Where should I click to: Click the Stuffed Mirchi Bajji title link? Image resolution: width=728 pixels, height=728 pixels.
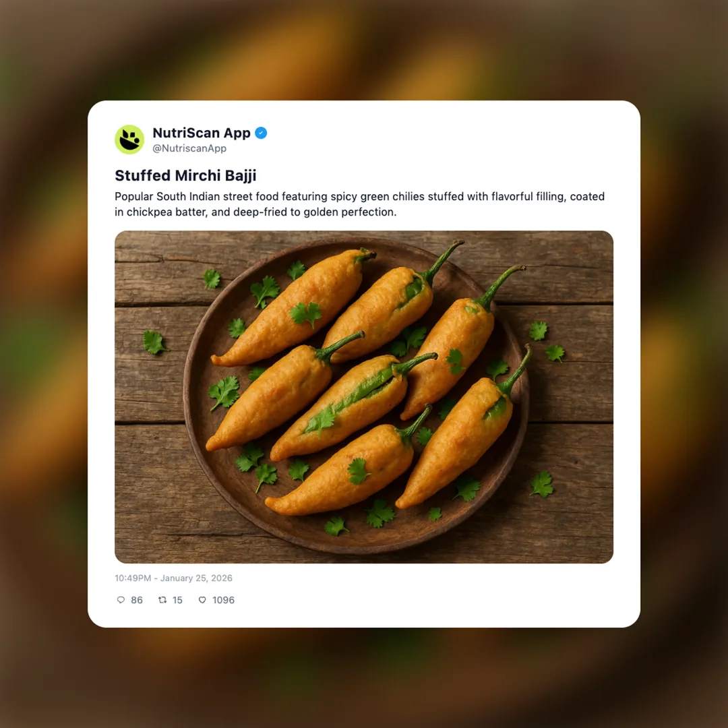point(185,175)
